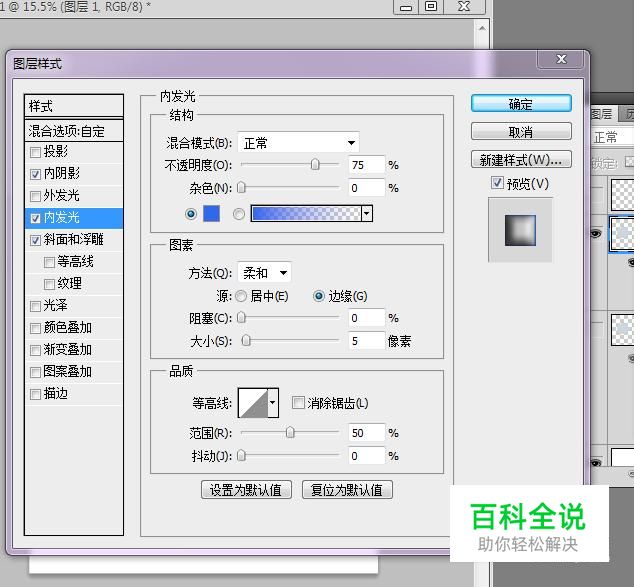Viewport: 634px width, 587px height.
Task: Uncheck the 内发光 style checkbox
Action: click(36, 218)
